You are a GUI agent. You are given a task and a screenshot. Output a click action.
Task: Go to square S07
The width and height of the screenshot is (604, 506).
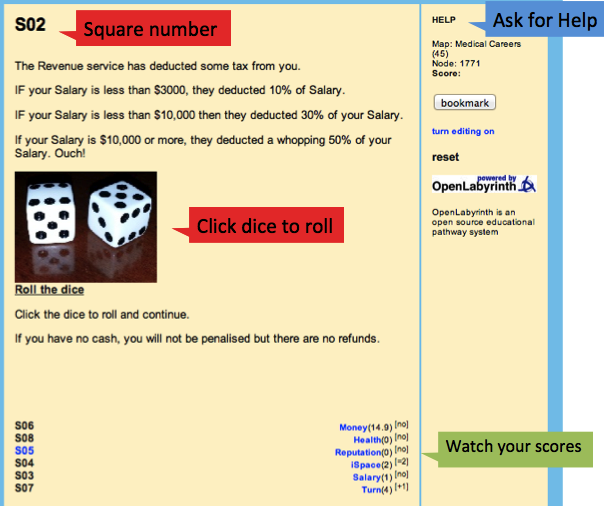coord(25,488)
